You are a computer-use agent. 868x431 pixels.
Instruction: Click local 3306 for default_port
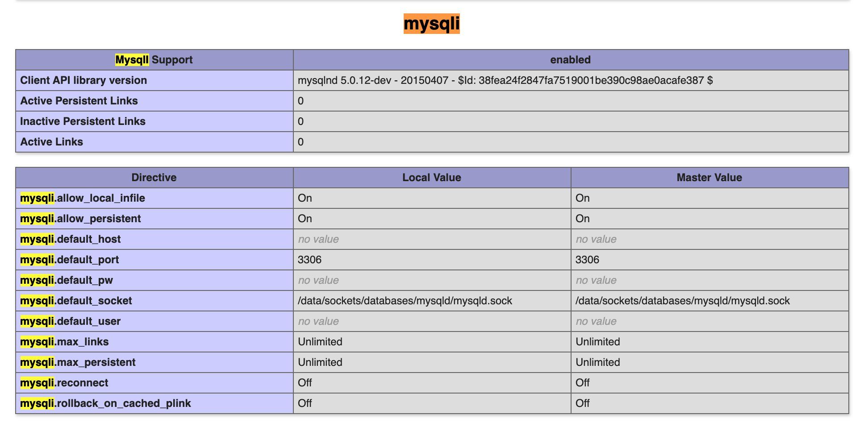(310, 260)
